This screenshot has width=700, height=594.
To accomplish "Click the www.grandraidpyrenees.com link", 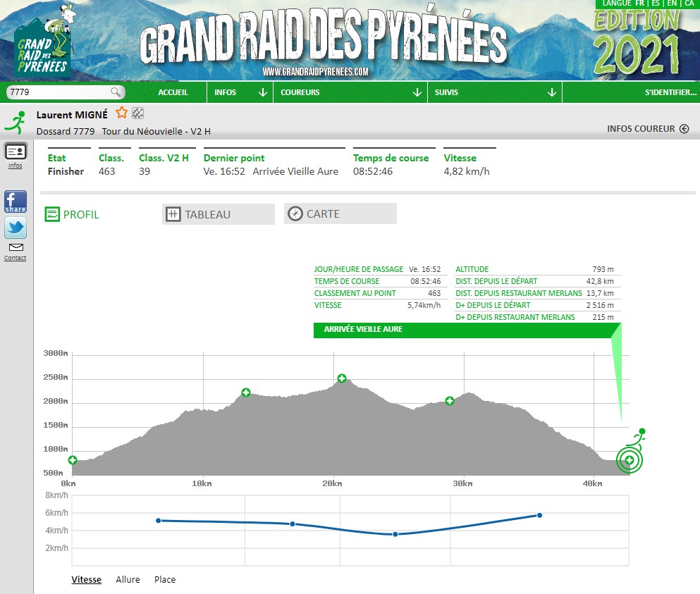I will coord(316,72).
